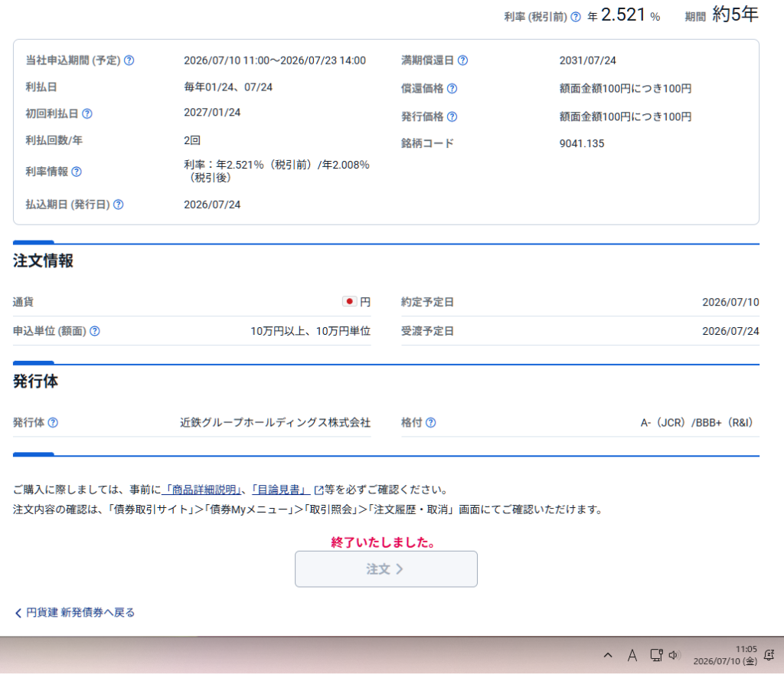The width and height of the screenshot is (784, 675).
Task: Select the 注文情報 section heading
Action: (x=43, y=260)
